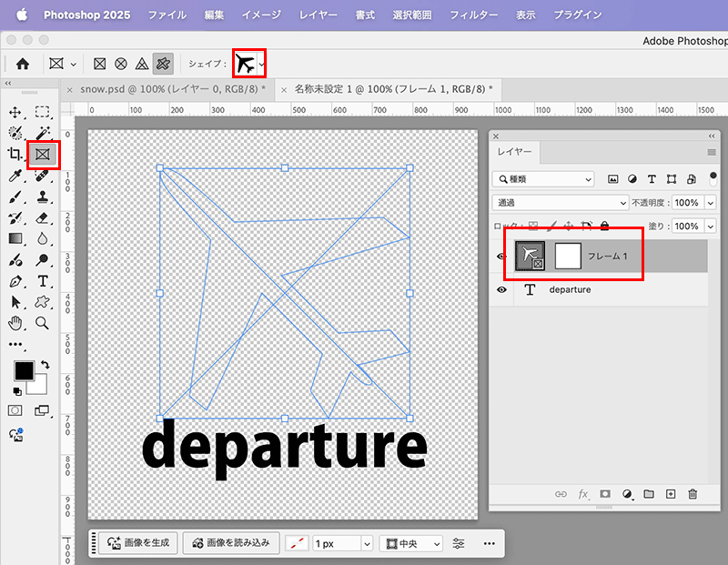The width and height of the screenshot is (728, 565).
Task: Add a layer mask
Action: 605,494
